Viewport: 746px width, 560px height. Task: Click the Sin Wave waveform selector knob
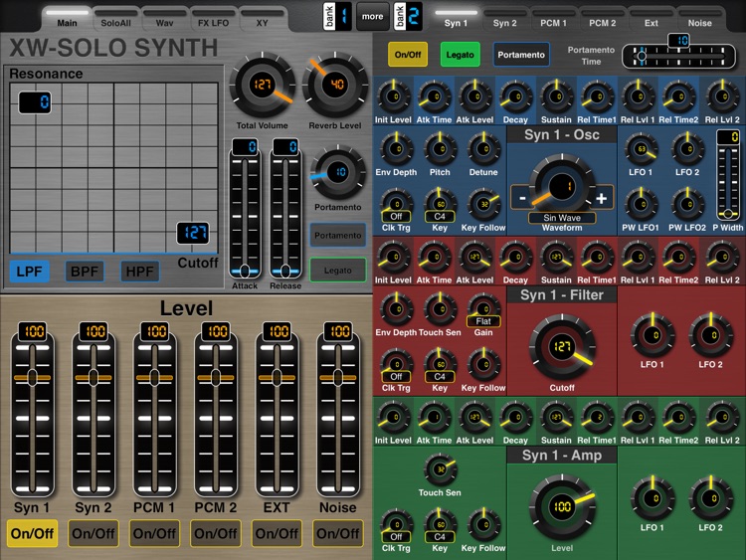click(562, 187)
